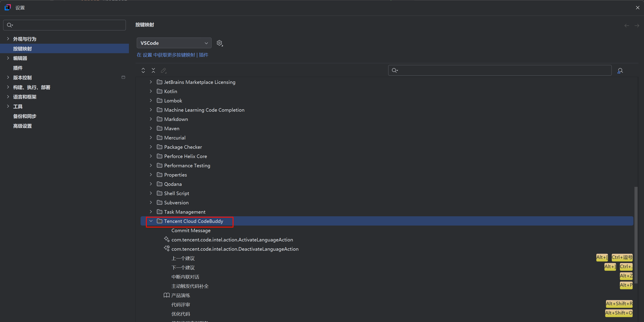The height and width of the screenshot is (322, 644).
Task: Select the 主动触发代码补全 action row
Action: pyautogui.click(x=387, y=286)
